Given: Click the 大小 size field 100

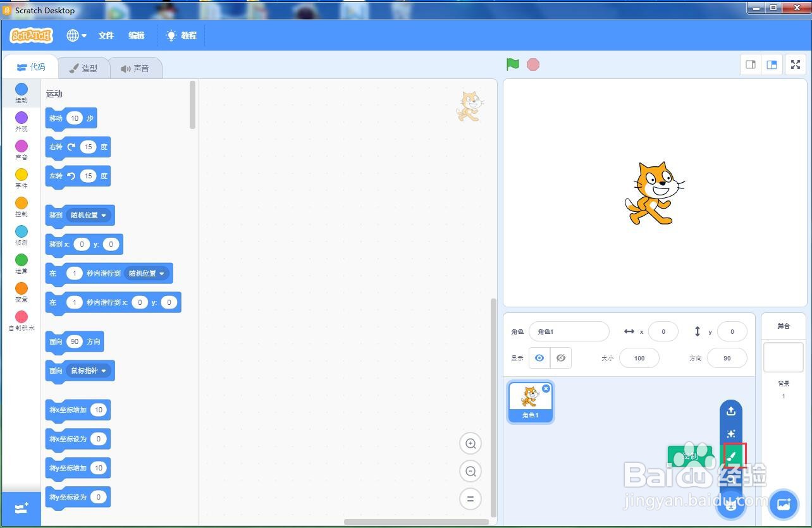Looking at the screenshot, I should 639,358.
